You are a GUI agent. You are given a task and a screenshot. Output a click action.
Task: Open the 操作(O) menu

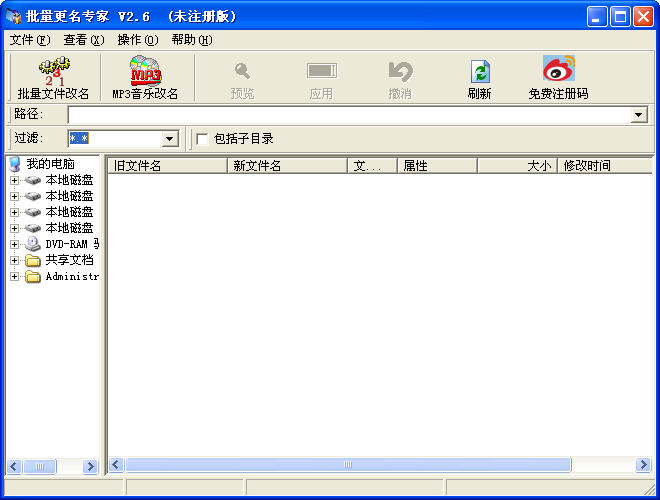[x=138, y=40]
